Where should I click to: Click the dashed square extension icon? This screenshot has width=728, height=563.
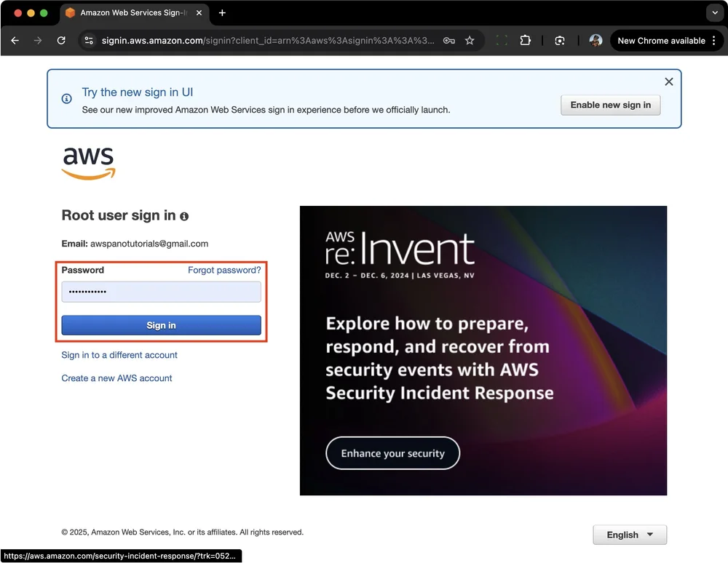tap(502, 40)
